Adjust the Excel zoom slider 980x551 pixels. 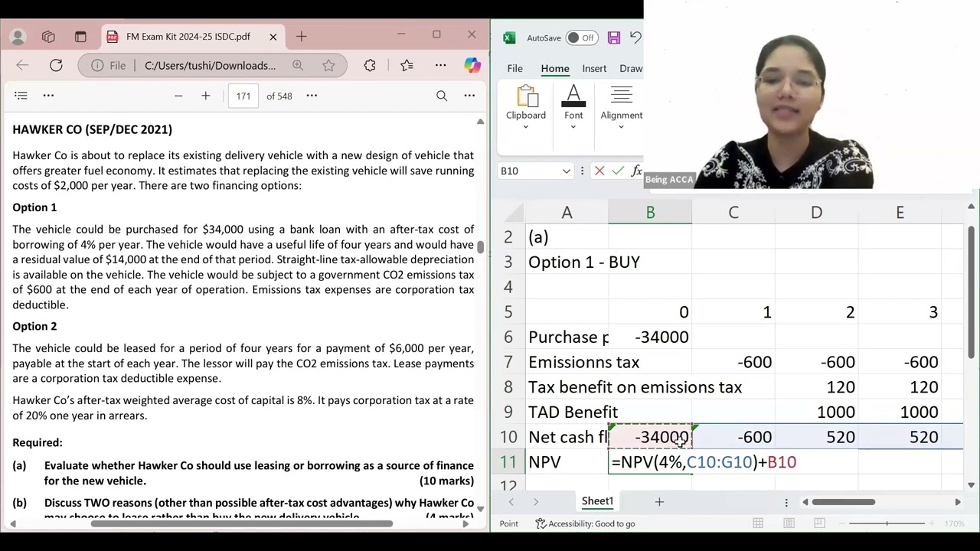[x=887, y=523]
